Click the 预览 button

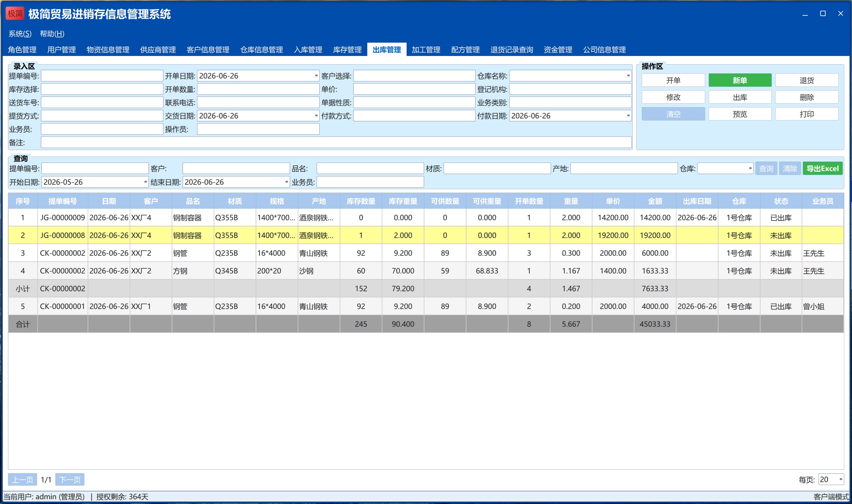pyautogui.click(x=740, y=114)
